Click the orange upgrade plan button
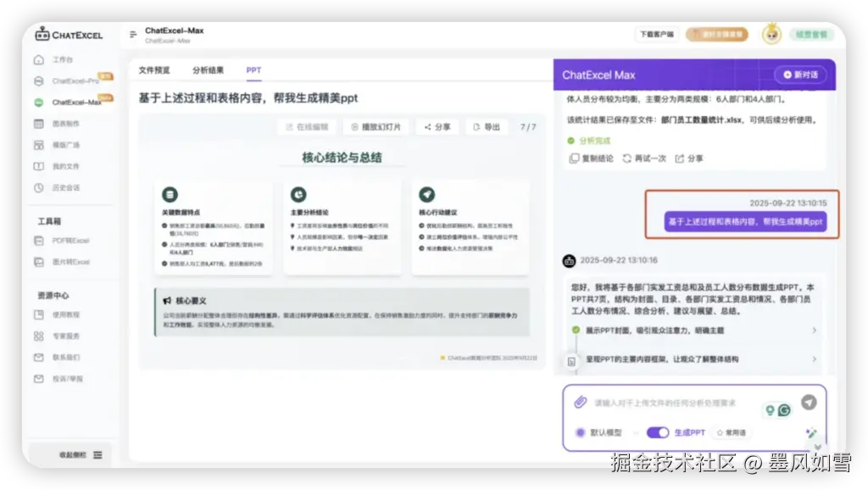Viewport: 868px width, 490px height. [717, 34]
